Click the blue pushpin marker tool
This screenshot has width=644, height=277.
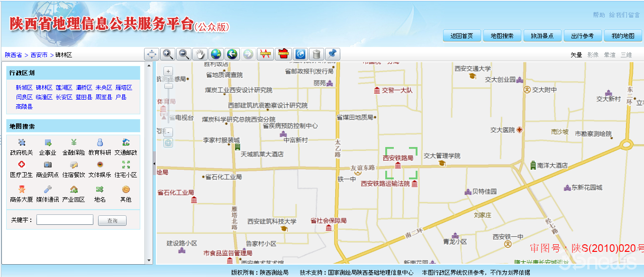coord(333,54)
